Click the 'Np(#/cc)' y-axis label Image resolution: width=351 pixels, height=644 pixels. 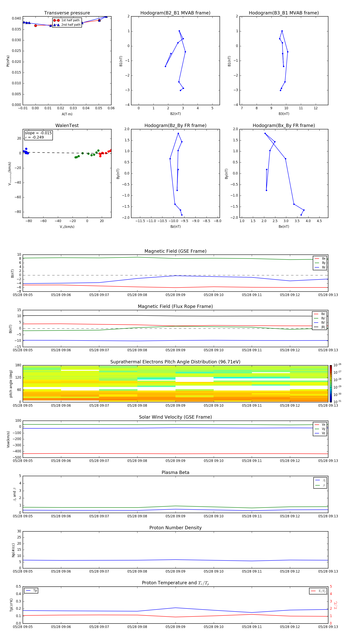(13, 550)
